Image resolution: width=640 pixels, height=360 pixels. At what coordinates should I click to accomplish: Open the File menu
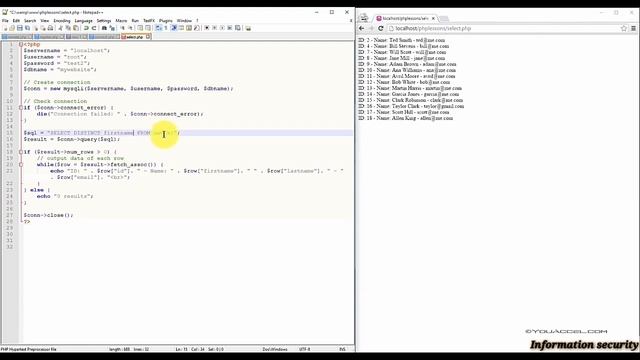[5, 20]
